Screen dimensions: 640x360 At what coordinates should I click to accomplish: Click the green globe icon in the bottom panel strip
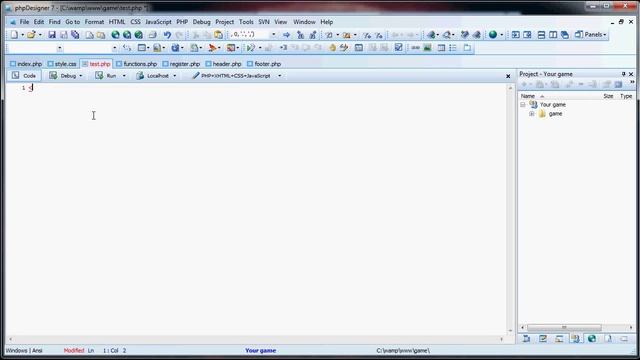click(591, 338)
